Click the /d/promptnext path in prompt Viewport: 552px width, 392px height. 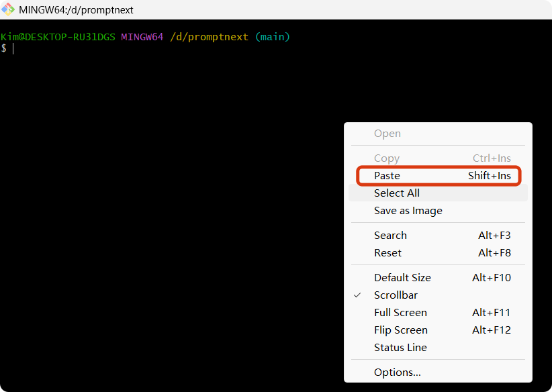click(x=209, y=37)
